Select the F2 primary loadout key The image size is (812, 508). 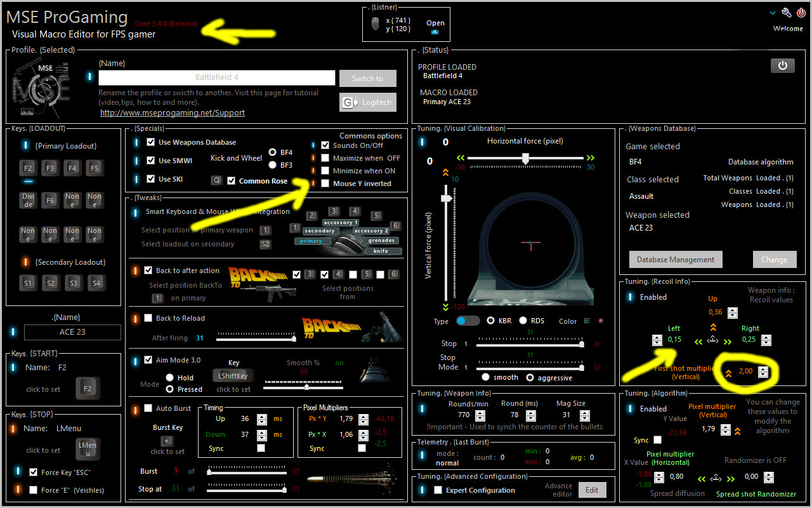pyautogui.click(x=28, y=169)
